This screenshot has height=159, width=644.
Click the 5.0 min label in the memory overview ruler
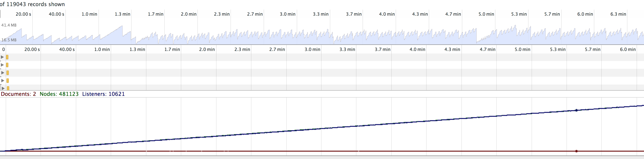486,14
